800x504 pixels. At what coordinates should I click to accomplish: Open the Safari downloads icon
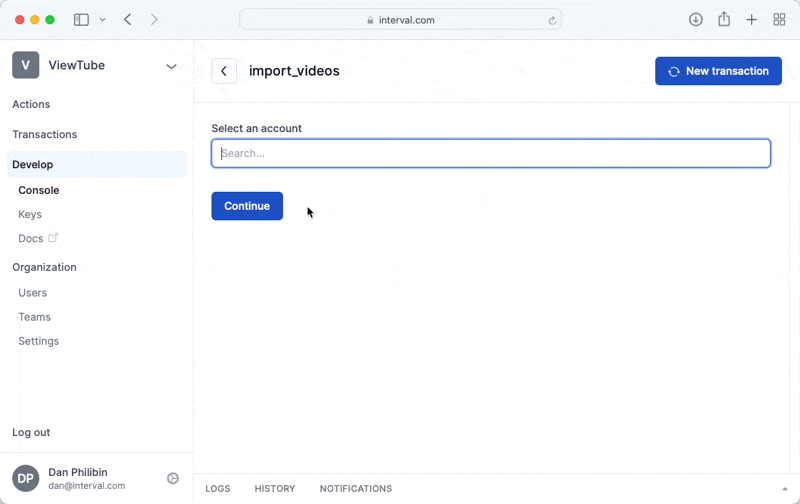(x=695, y=20)
